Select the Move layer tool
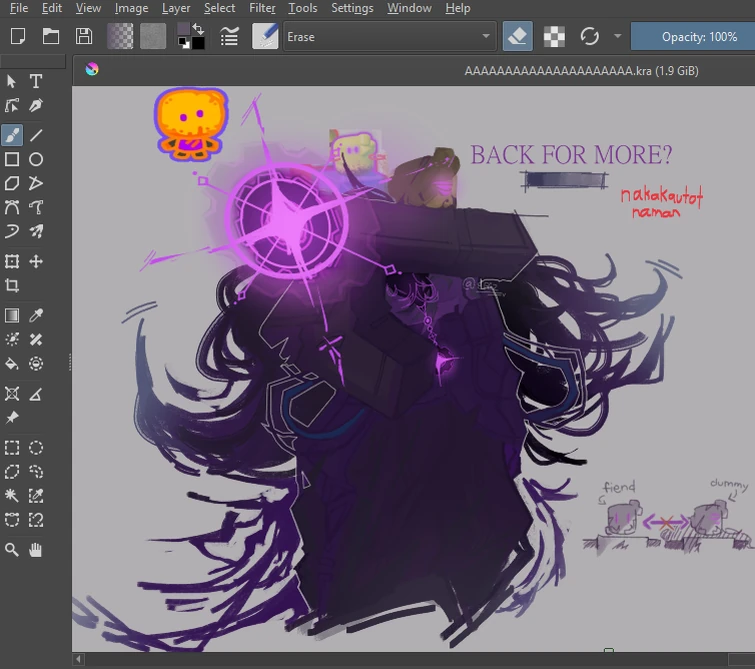Image resolution: width=755 pixels, height=669 pixels. [36, 262]
